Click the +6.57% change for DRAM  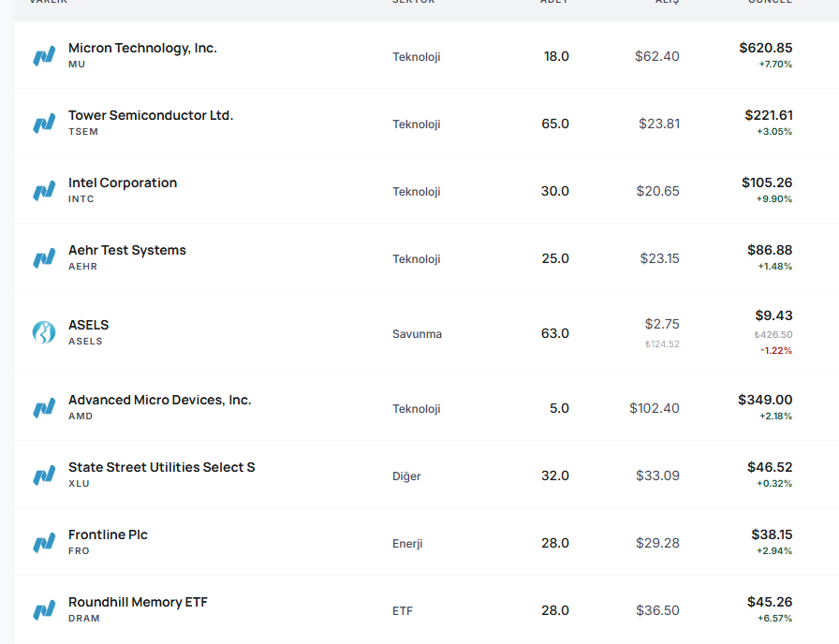click(x=774, y=619)
